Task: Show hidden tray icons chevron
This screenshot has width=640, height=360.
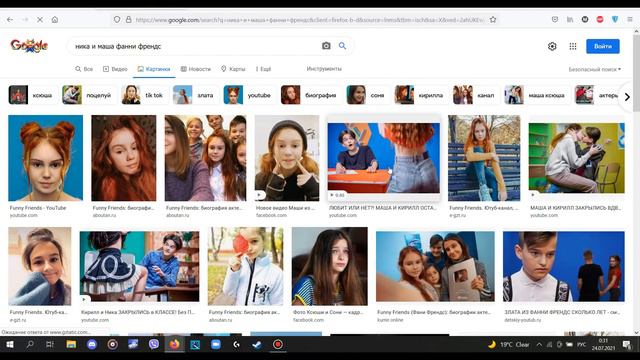Action: point(539,345)
